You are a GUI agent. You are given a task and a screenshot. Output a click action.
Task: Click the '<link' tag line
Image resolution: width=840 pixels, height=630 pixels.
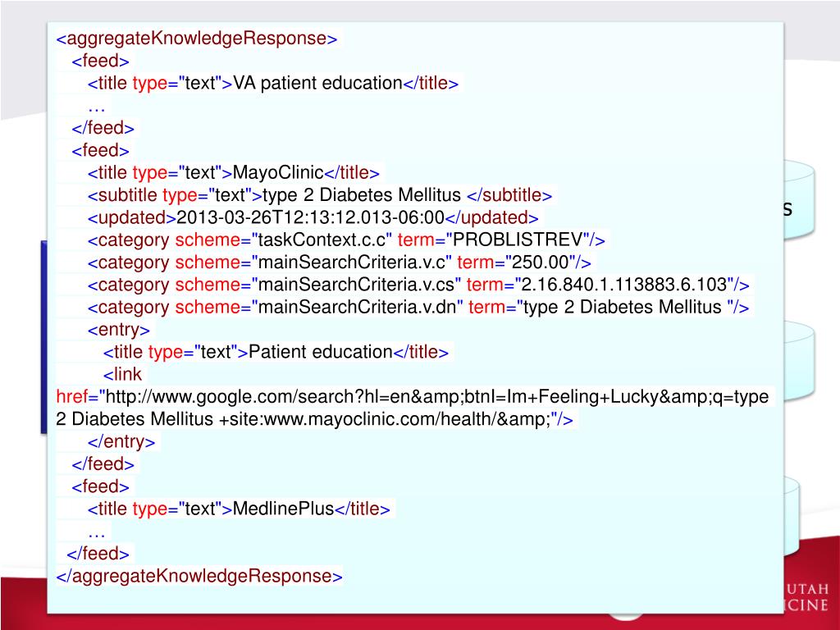123,374
